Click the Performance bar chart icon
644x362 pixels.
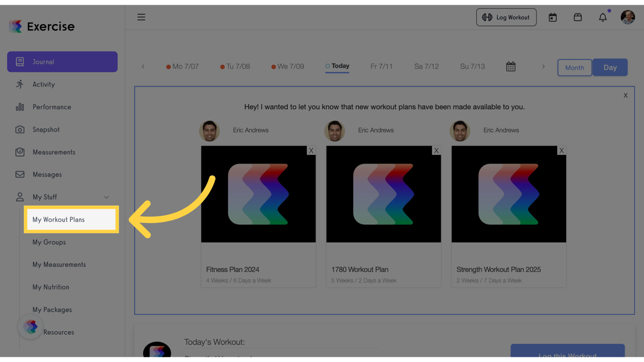coord(20,107)
